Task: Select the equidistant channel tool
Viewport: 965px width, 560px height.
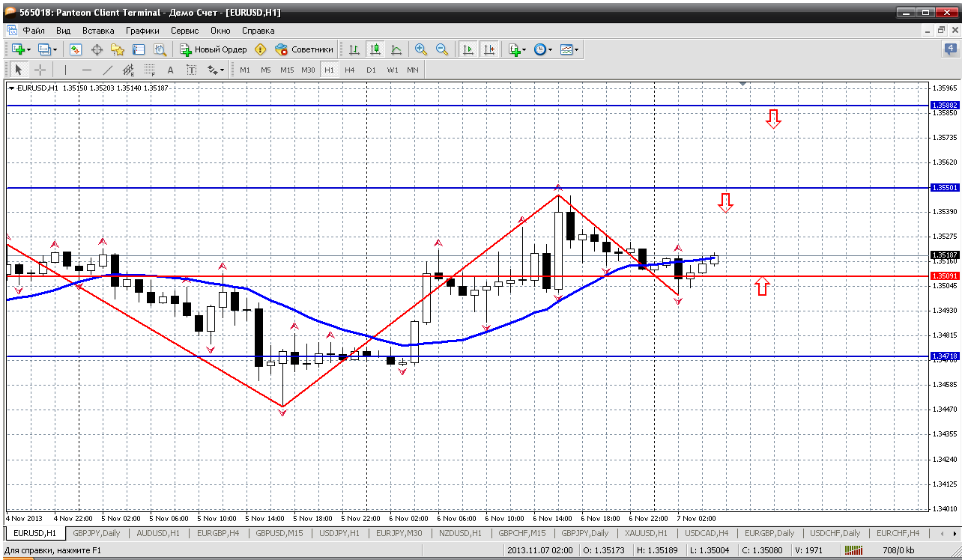Action: (x=129, y=70)
